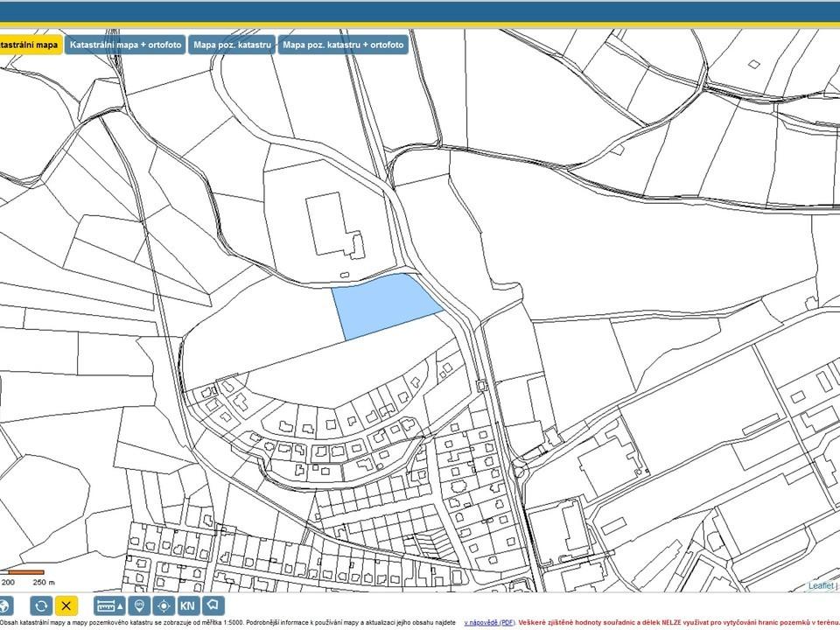Click the refresh map icon
840x630 pixels.
click(41, 605)
